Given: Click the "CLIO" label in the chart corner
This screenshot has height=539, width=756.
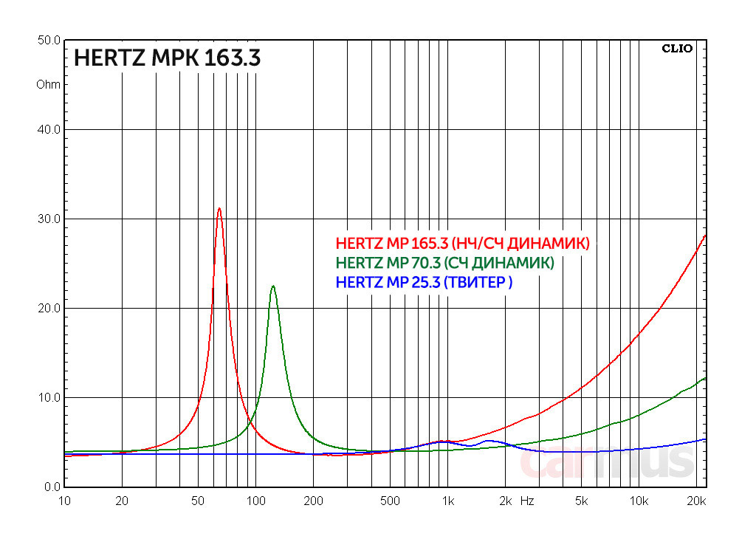Looking at the screenshot, I should click(677, 48).
